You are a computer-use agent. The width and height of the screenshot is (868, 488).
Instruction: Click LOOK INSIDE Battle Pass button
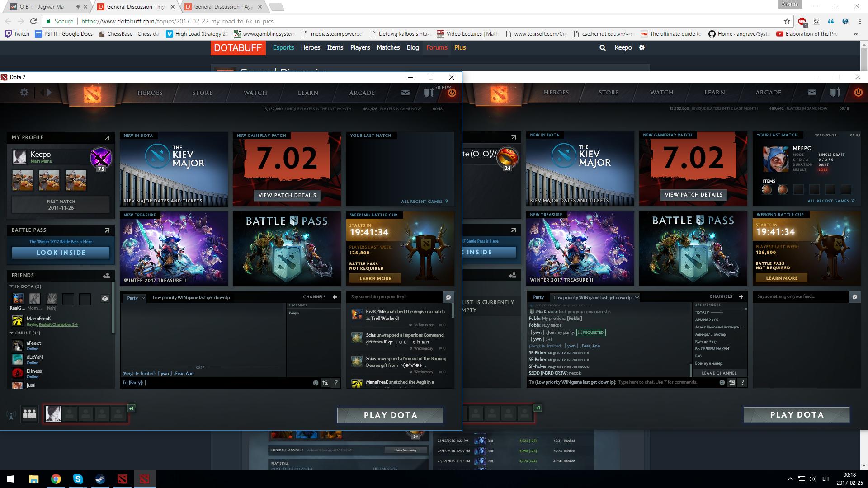(61, 253)
